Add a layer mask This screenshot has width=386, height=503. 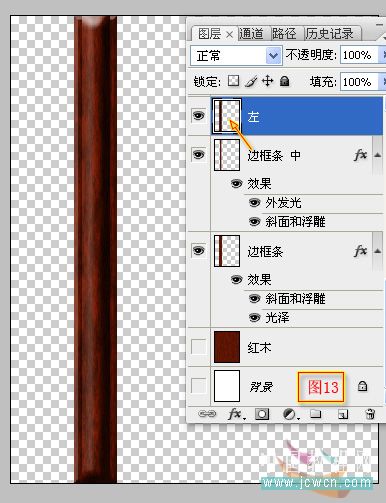click(x=262, y=414)
